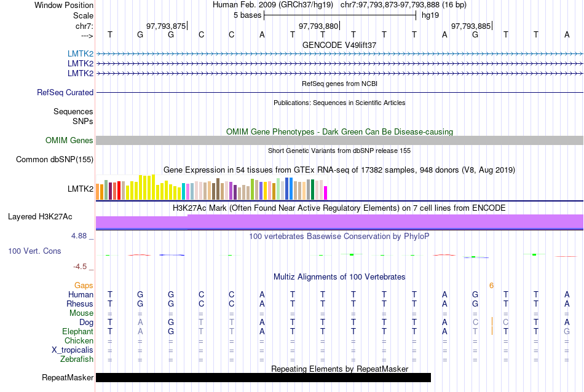Click the 97,793,875 position marker
The height and width of the screenshot is (392, 584).
tap(166, 26)
